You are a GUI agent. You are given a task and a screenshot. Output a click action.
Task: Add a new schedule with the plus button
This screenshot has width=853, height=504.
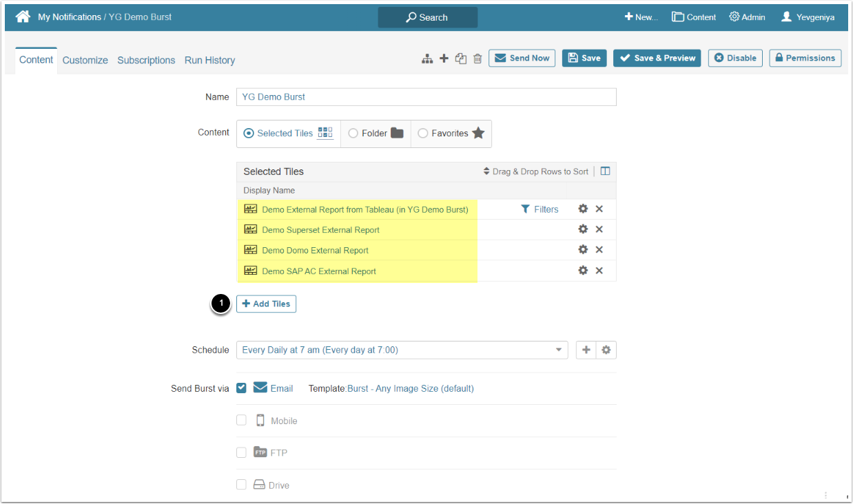tap(586, 350)
